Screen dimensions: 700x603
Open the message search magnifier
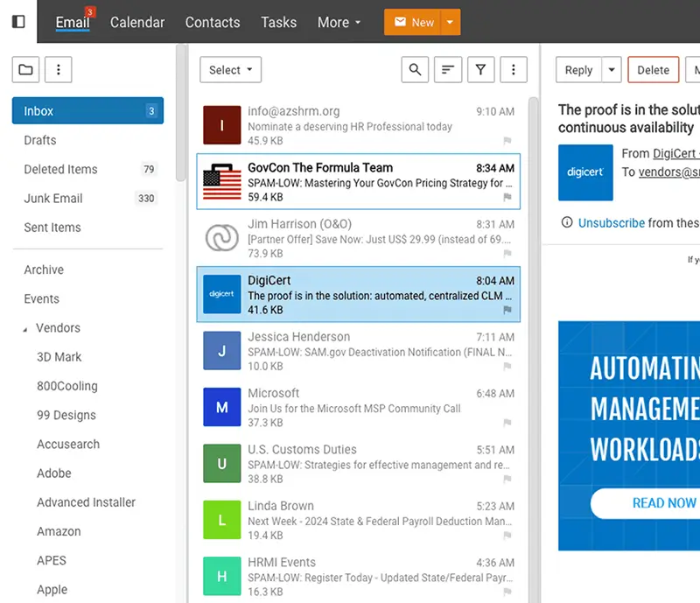point(415,70)
